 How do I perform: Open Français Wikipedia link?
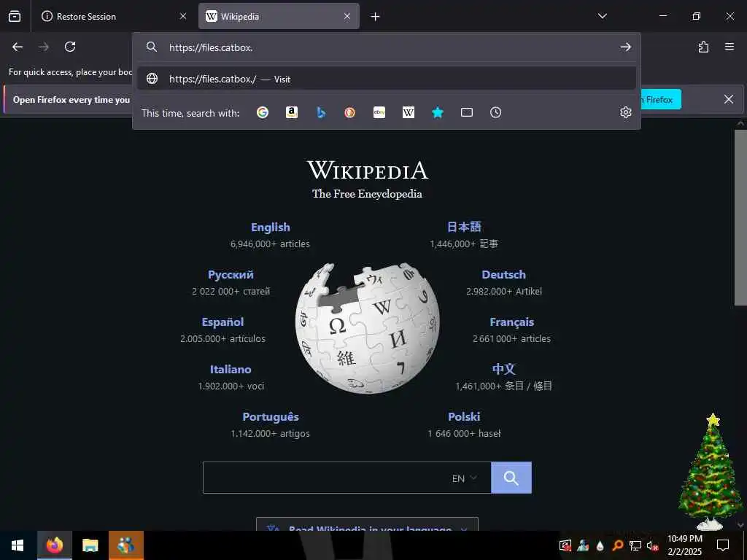(511, 322)
